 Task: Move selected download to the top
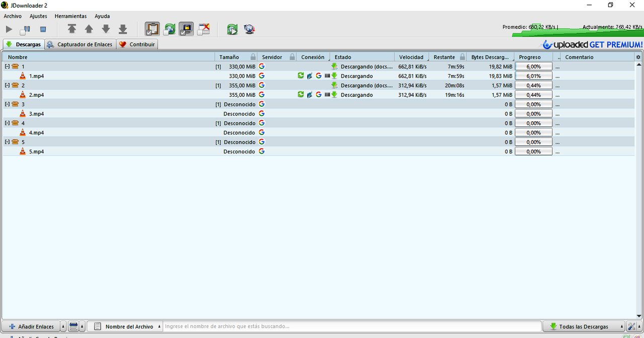coord(72,29)
